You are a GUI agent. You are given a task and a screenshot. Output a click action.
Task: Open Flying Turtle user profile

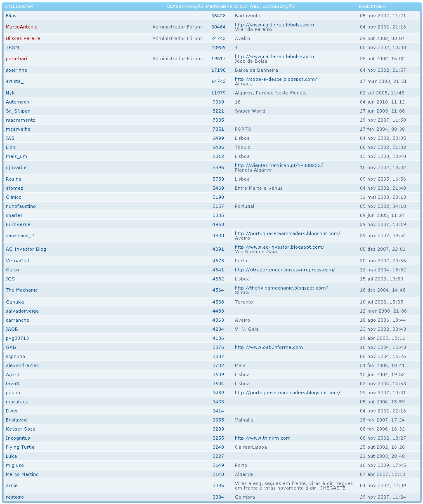click(x=20, y=447)
